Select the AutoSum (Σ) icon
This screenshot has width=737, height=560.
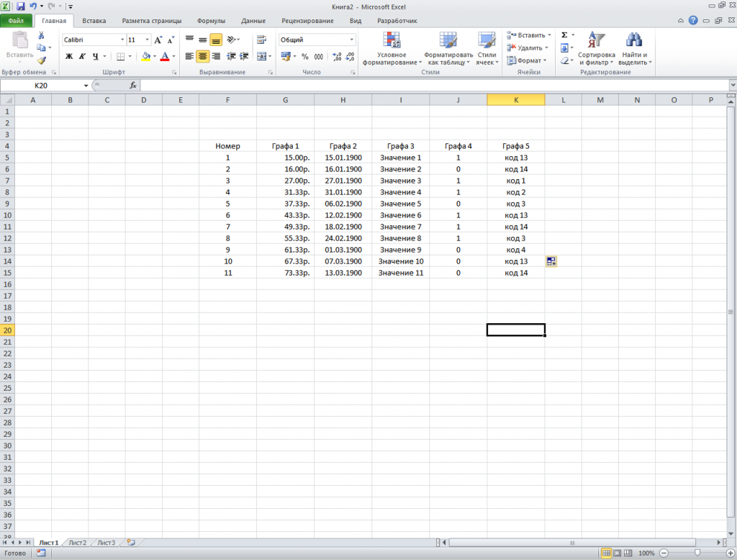(x=565, y=34)
